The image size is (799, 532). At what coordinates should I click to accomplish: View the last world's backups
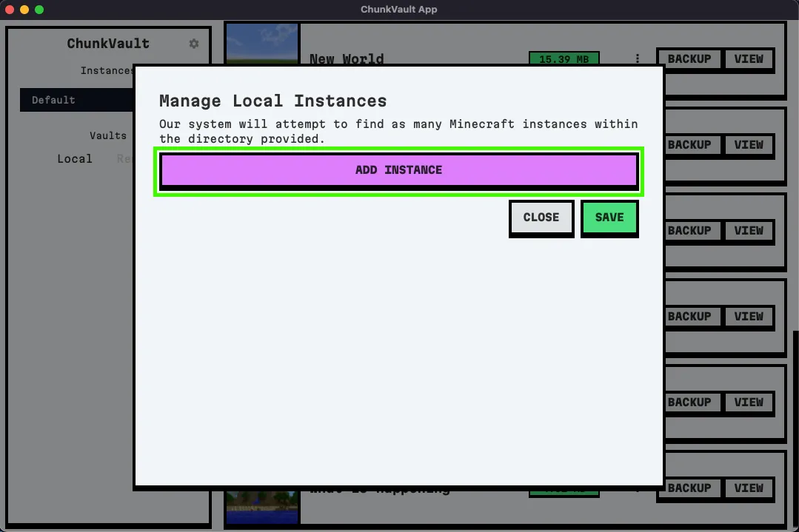[749, 488]
